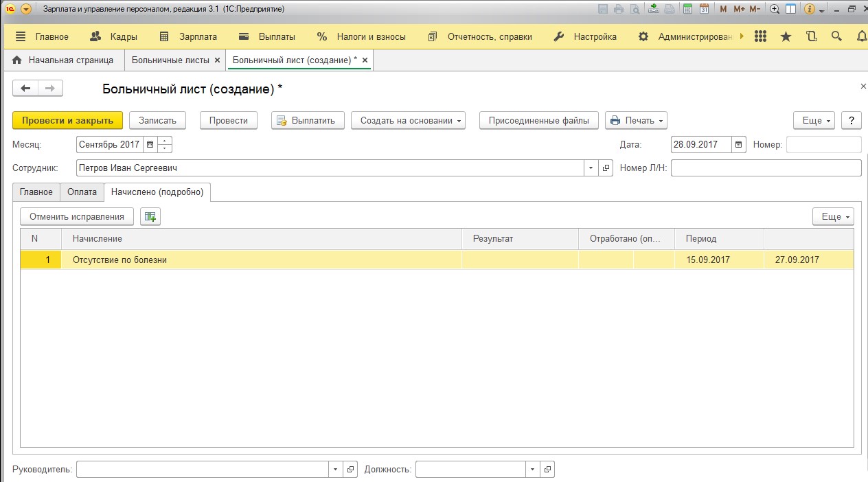Click the question mark help button

pos(852,120)
